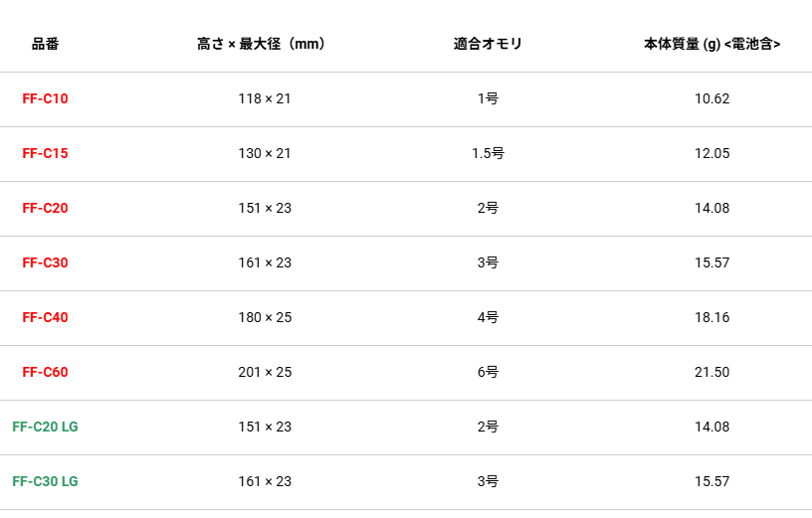Open the FF-C15 product link

click(45, 154)
